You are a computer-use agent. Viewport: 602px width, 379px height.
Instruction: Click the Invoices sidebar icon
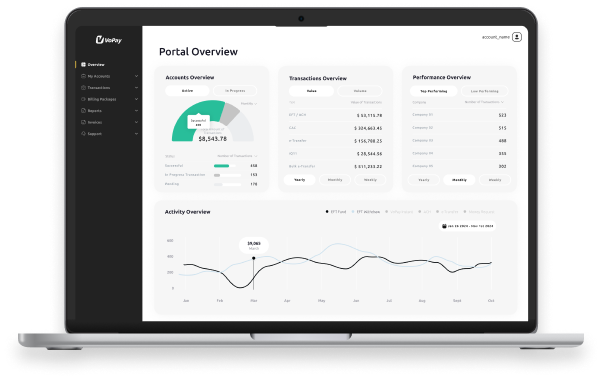[x=83, y=122]
